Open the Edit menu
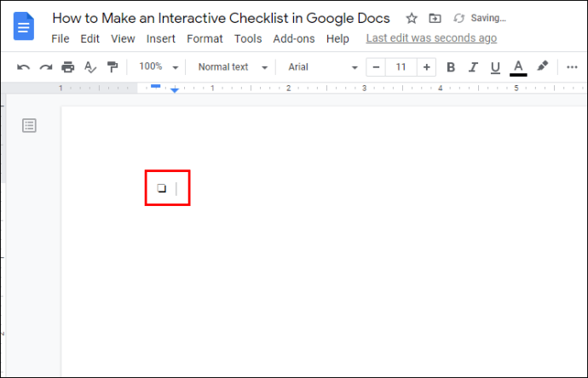The height and width of the screenshot is (378, 588). [90, 38]
